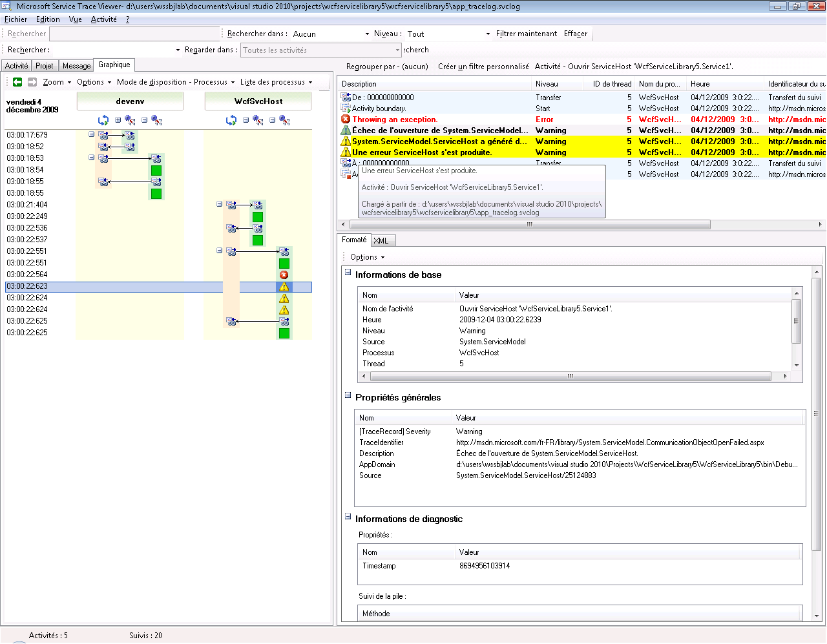Collapse the Informations de base section
The height and width of the screenshot is (644, 827).
(348, 273)
